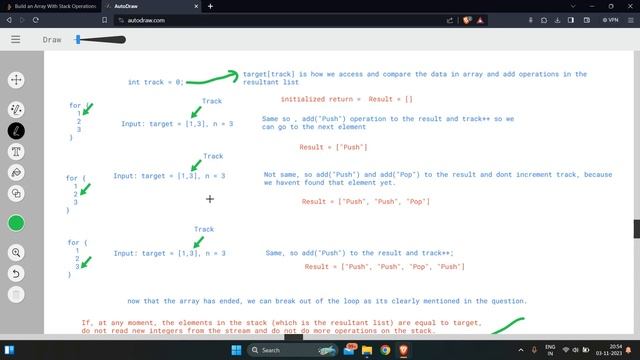
Task: Open the ENG IN language switcher
Action: tap(550, 350)
